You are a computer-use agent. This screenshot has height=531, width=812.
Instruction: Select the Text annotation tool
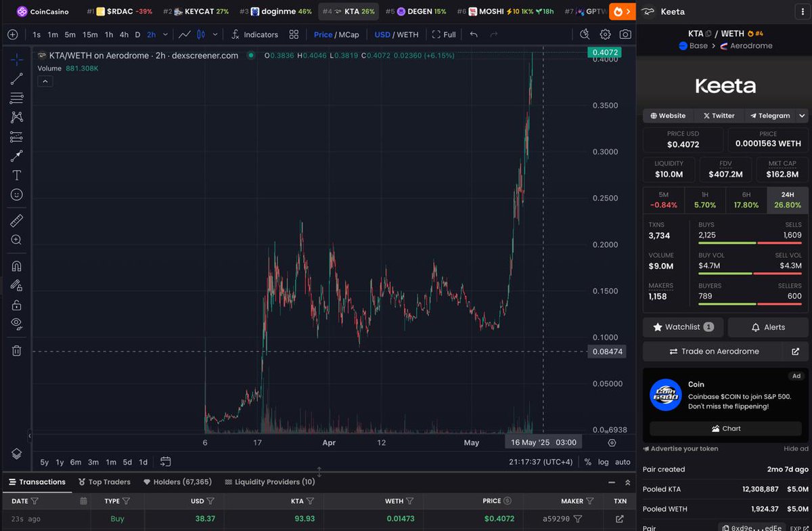[16, 175]
